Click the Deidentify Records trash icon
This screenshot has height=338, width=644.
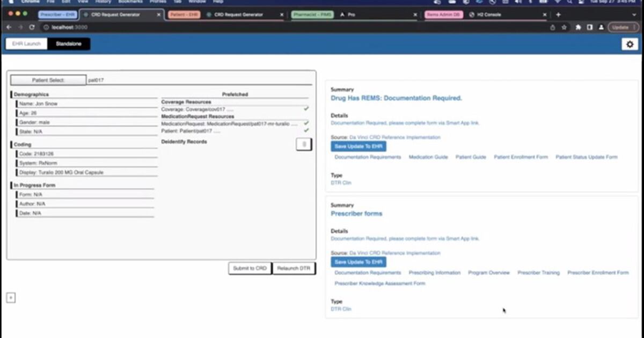(x=304, y=144)
